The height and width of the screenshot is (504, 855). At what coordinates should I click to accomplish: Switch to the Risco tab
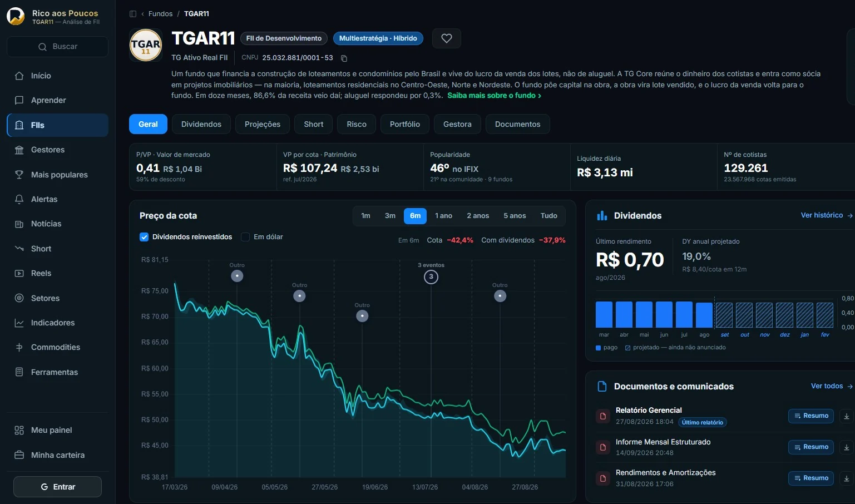357,124
